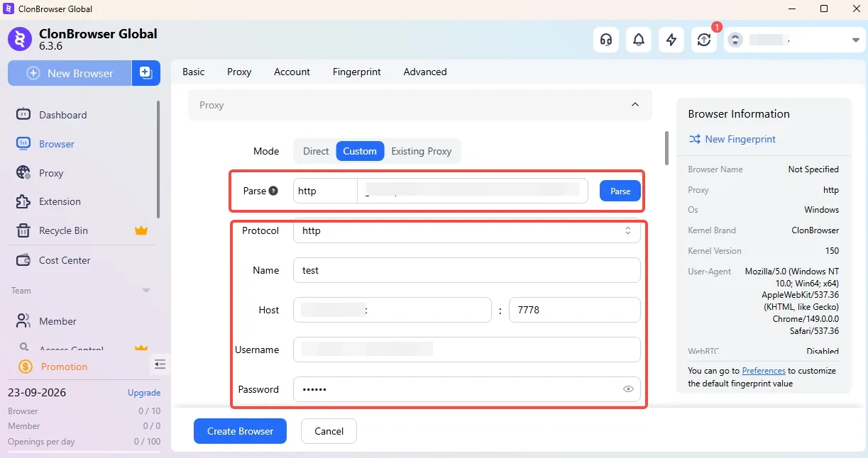Click the batch-create icon beside New Browser
Screen dimensions: 868x458
pyautogui.click(x=145, y=73)
